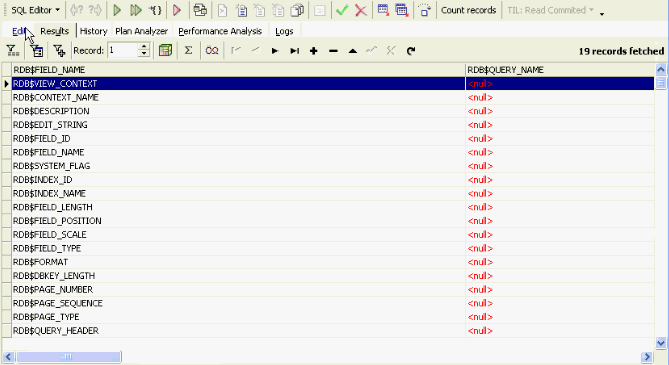Open the SQL Editor dropdown menu
The image size is (669, 365).
pos(35,10)
